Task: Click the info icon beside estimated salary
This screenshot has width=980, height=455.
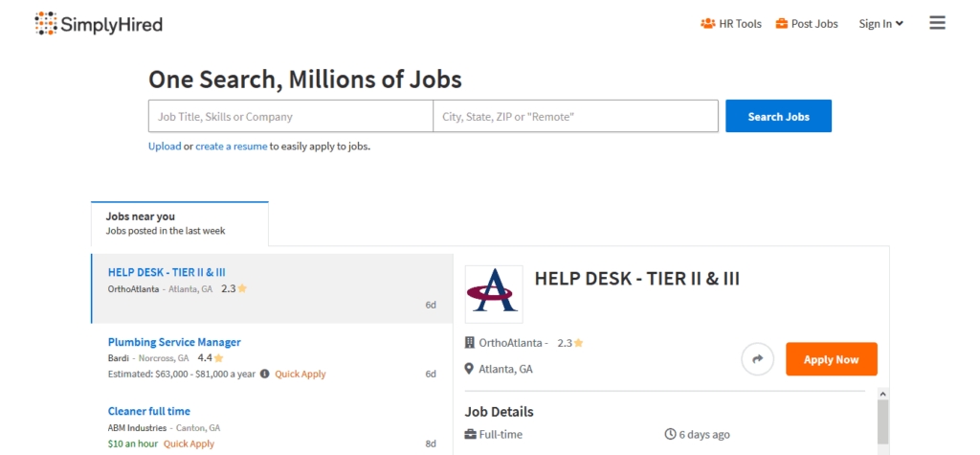Action: (265, 374)
